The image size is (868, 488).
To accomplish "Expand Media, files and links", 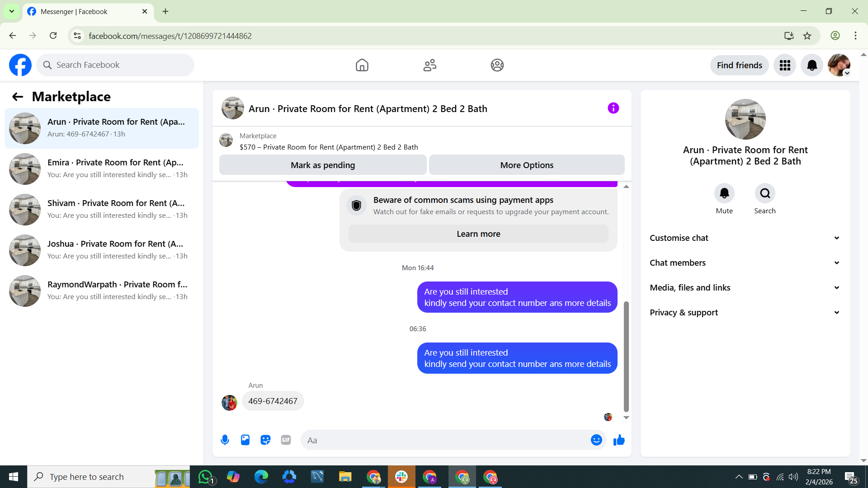I will [745, 288].
